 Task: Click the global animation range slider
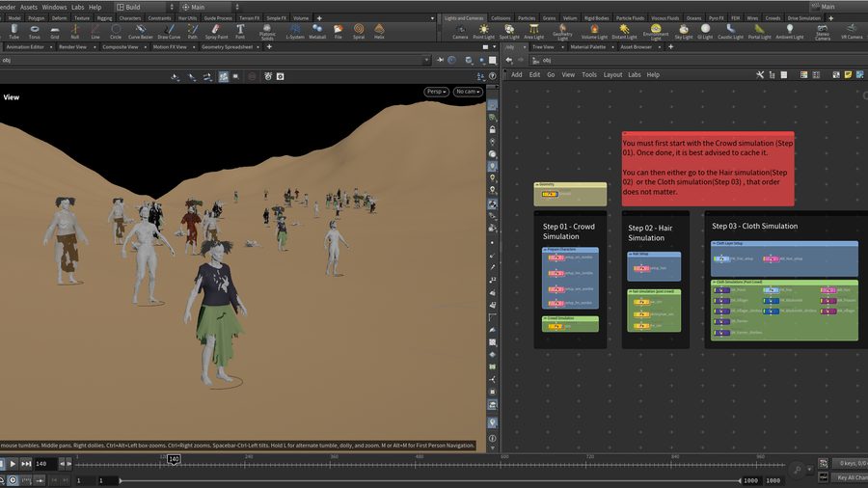pos(429,481)
